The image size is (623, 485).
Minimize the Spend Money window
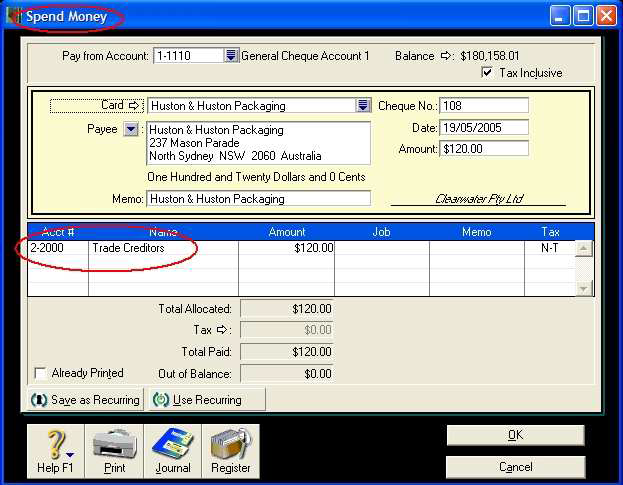560,16
